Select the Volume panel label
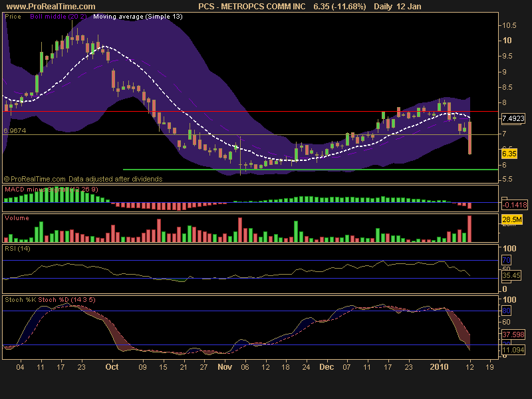 click(17, 218)
